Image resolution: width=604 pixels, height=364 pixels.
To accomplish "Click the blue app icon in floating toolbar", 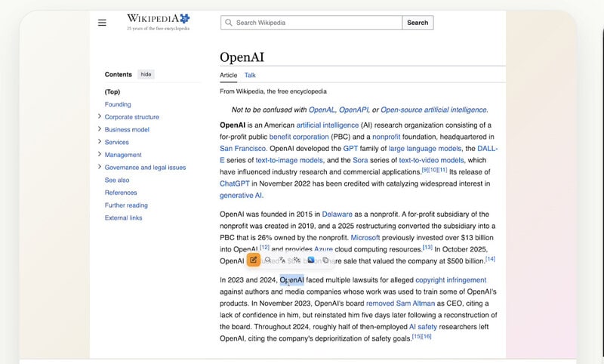I will [x=311, y=260].
